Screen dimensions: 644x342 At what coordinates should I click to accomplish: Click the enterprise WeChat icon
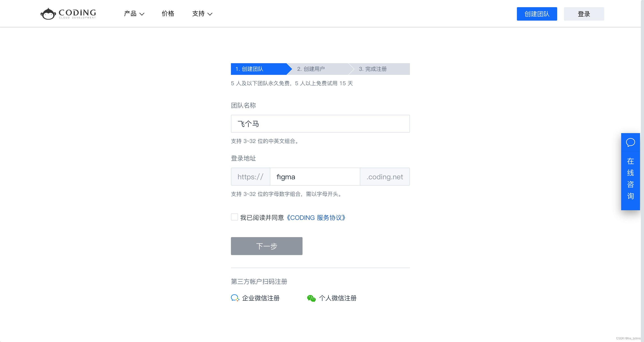[235, 298]
